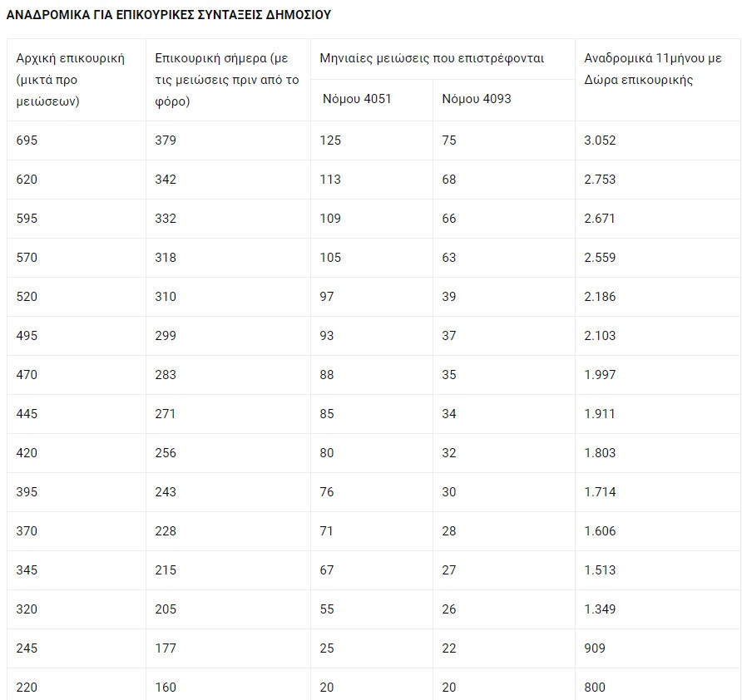Select the 695 initial pension cell
The height and width of the screenshot is (700, 742).
27,140
